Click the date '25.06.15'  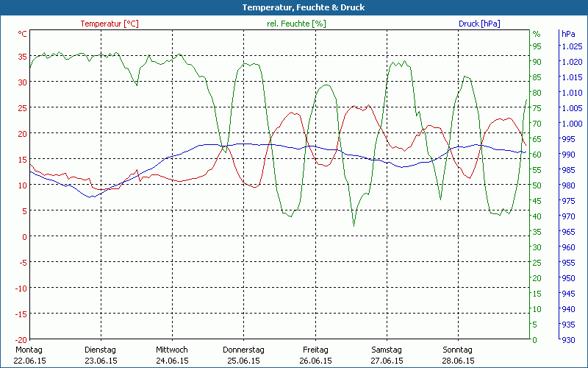coord(243,361)
